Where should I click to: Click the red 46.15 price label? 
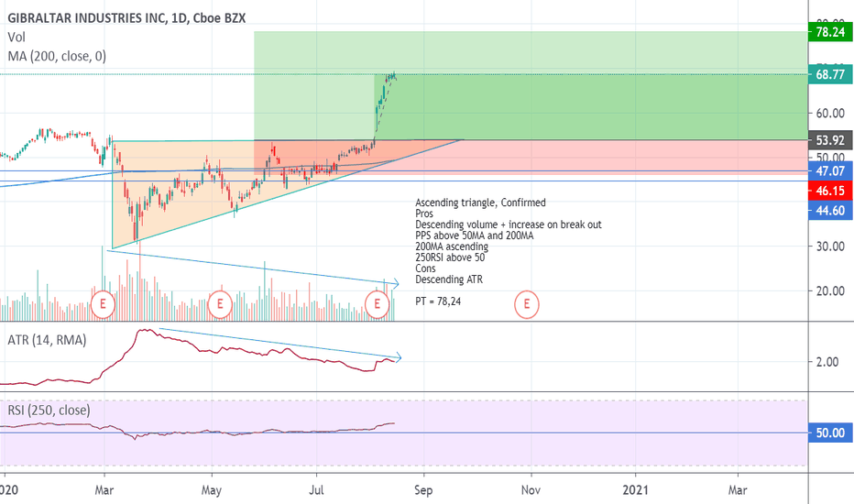click(830, 191)
